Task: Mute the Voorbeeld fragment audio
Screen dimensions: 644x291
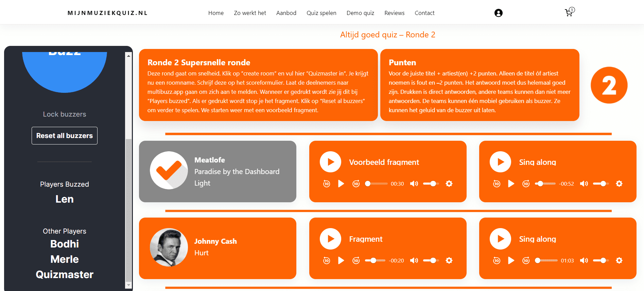Action: [x=414, y=184]
